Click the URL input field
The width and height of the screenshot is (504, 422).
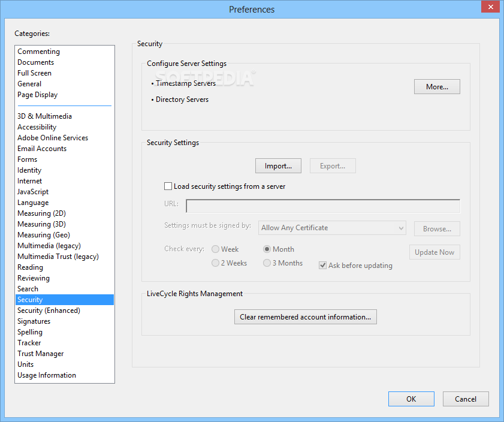tap(323, 206)
